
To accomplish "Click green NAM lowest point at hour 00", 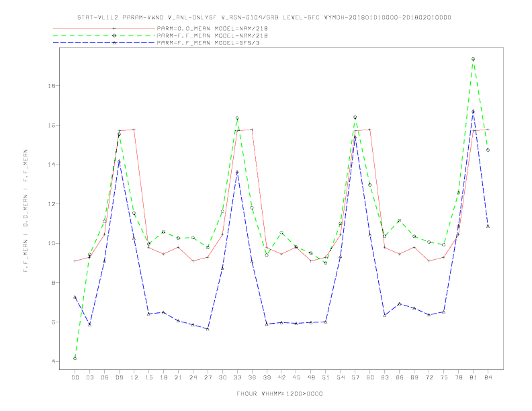I will [75, 358].
